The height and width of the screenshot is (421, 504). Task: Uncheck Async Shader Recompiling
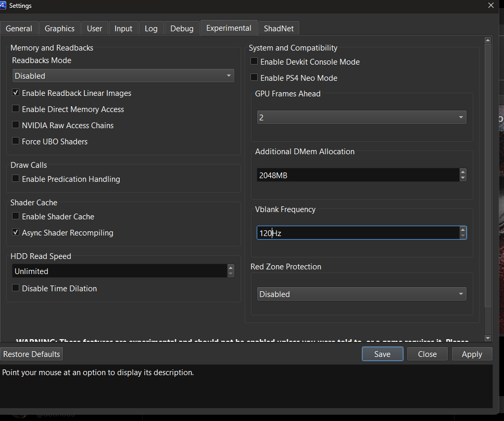[x=16, y=232]
